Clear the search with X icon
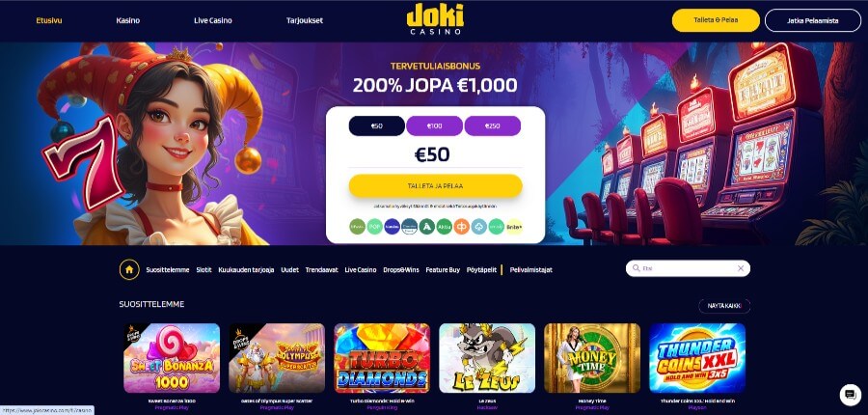Screen dimensions: 868x415 (741, 268)
